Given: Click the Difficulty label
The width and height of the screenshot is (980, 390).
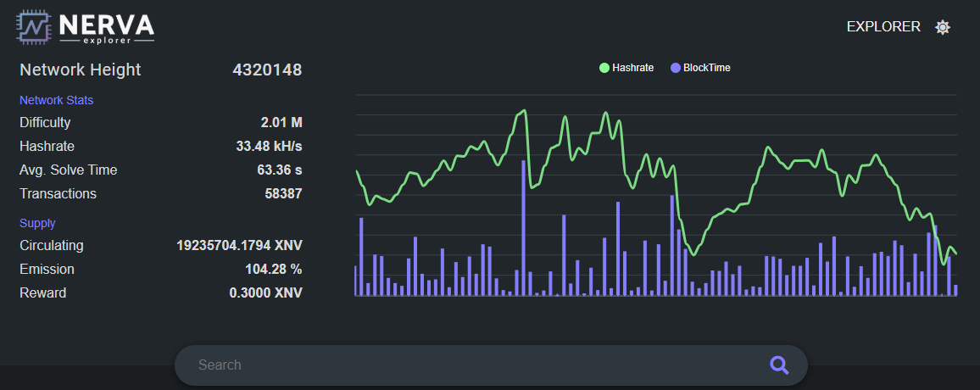Looking at the screenshot, I should coord(45,122).
